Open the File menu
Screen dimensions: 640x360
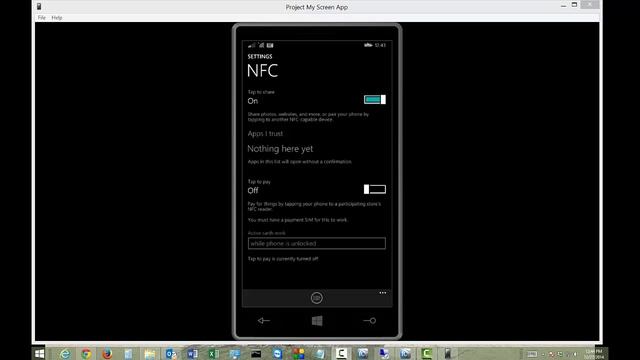click(x=42, y=18)
